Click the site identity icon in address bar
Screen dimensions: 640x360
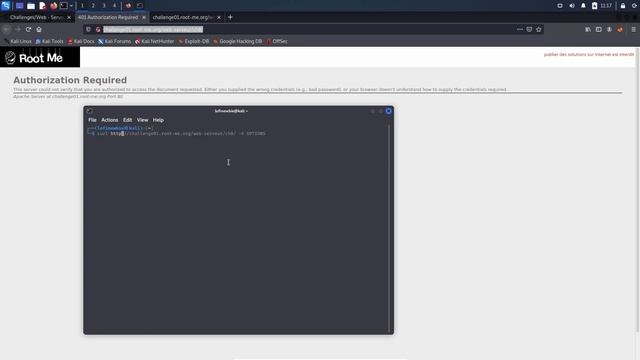point(98,29)
